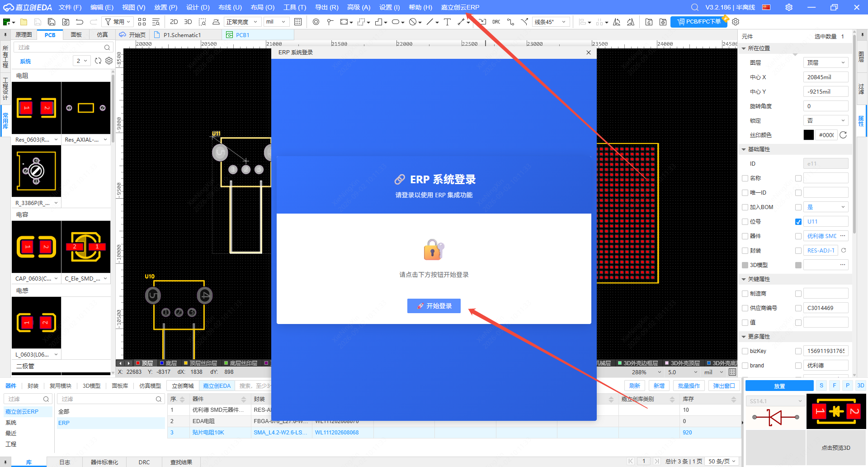
Task: Select the single routing tool icon
Action: [x=510, y=22]
